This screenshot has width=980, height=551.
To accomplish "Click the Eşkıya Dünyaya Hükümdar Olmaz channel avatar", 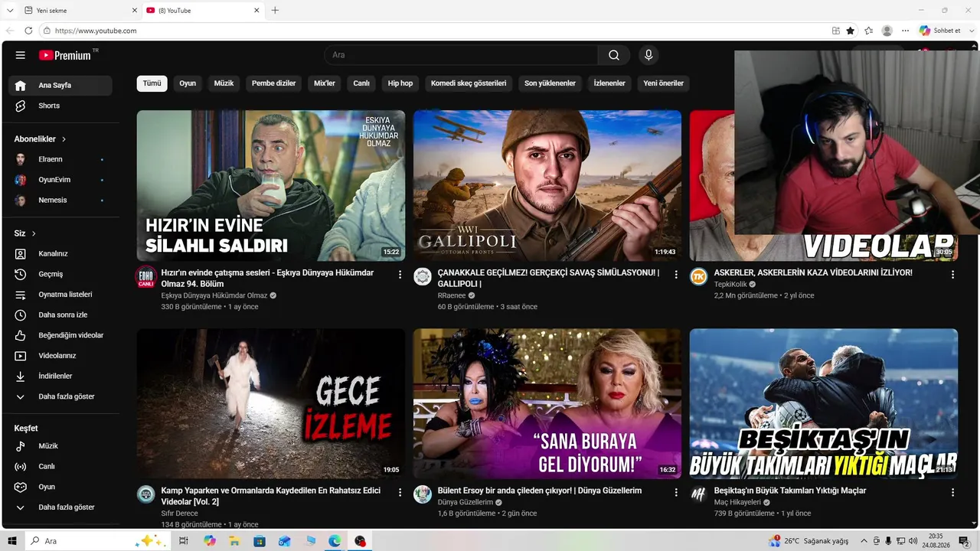I will (145, 277).
